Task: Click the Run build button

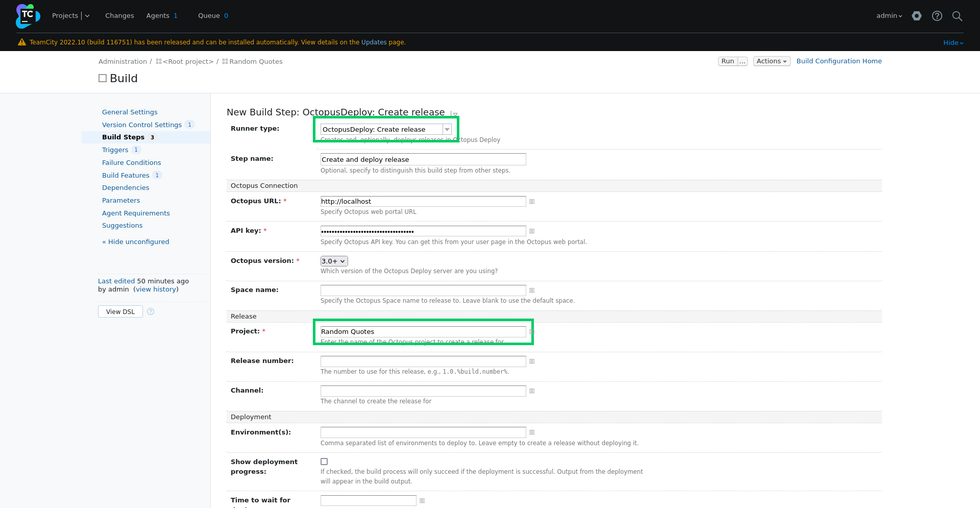Action: [728, 61]
